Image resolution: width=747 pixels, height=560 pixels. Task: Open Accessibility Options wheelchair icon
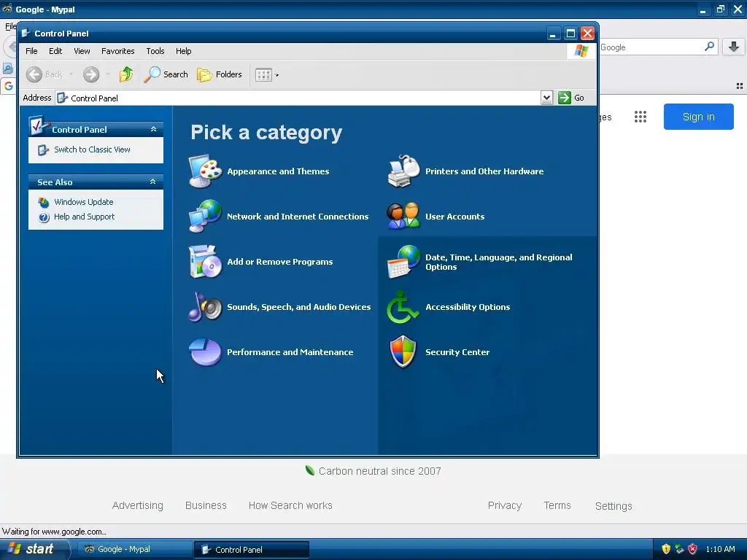(x=403, y=307)
